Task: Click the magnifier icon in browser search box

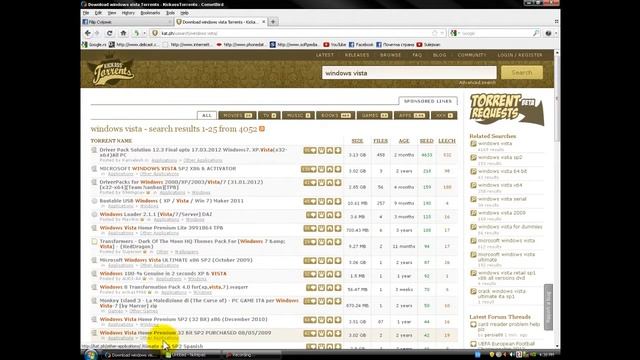Action: click(x=536, y=33)
